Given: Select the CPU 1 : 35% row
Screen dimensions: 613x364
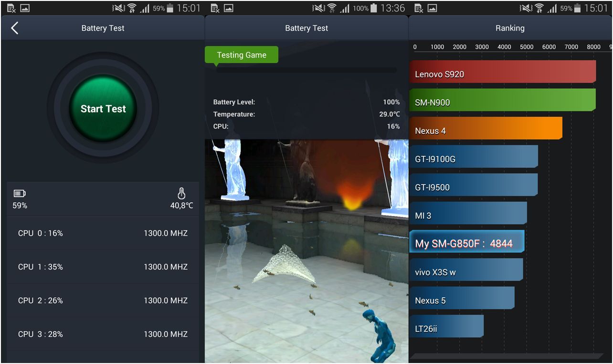Looking at the screenshot, I should coord(103,267).
